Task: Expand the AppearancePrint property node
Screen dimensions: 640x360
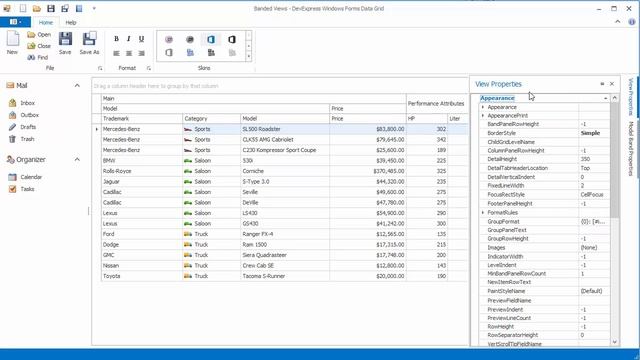Action: tap(483, 116)
